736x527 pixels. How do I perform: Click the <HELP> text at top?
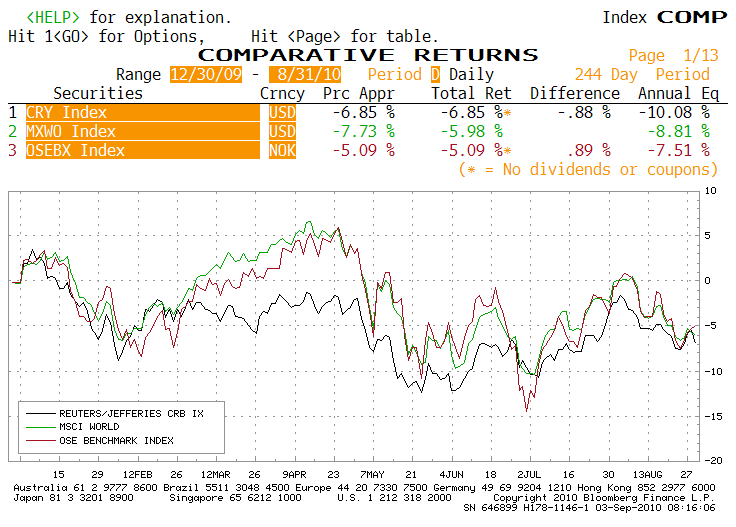tap(53, 17)
